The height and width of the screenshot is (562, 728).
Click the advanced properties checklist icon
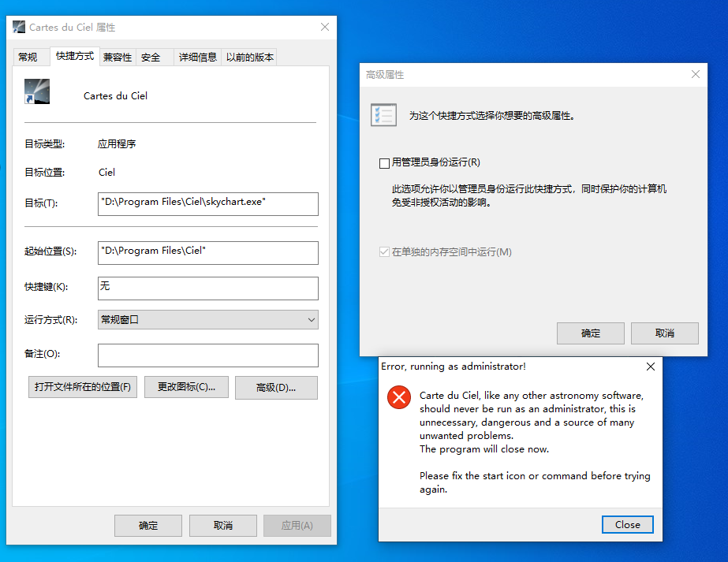(x=384, y=115)
